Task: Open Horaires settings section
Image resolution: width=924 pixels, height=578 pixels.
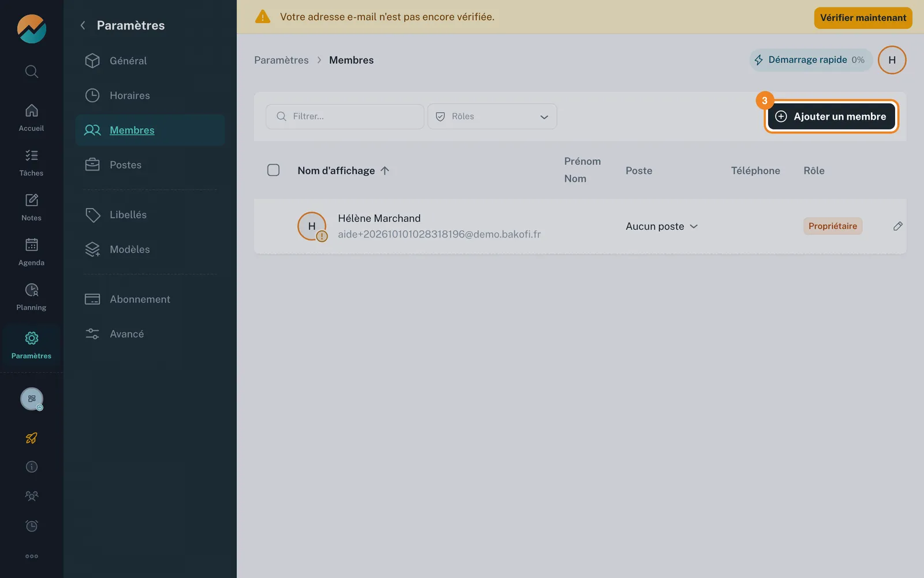Action: pos(150,95)
